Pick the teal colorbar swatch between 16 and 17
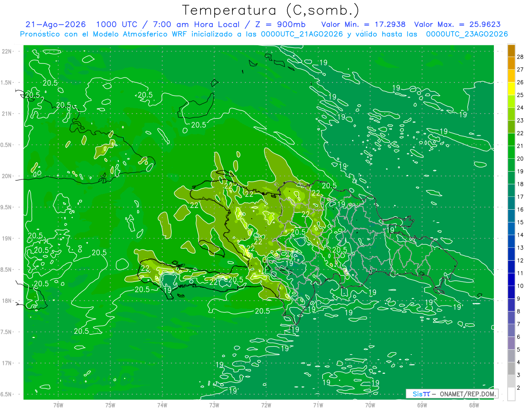The height and width of the screenshot is (411, 532). tap(511, 204)
